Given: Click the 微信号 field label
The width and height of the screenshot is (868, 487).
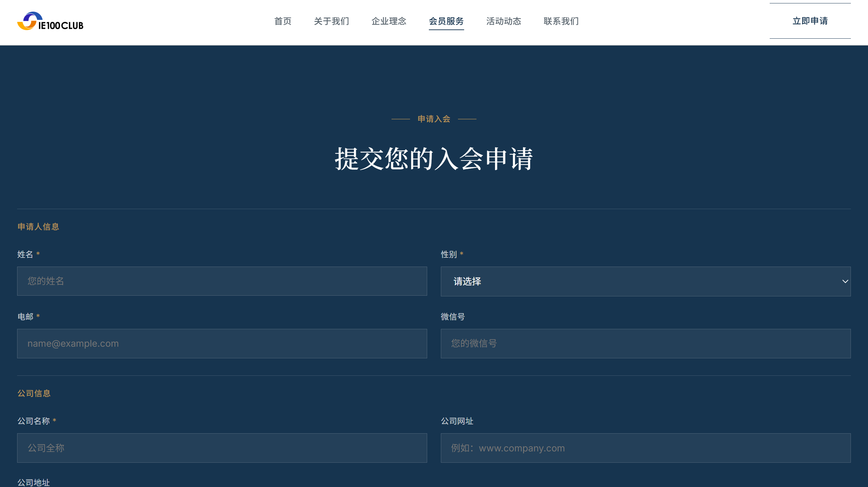Looking at the screenshot, I should pos(453,317).
